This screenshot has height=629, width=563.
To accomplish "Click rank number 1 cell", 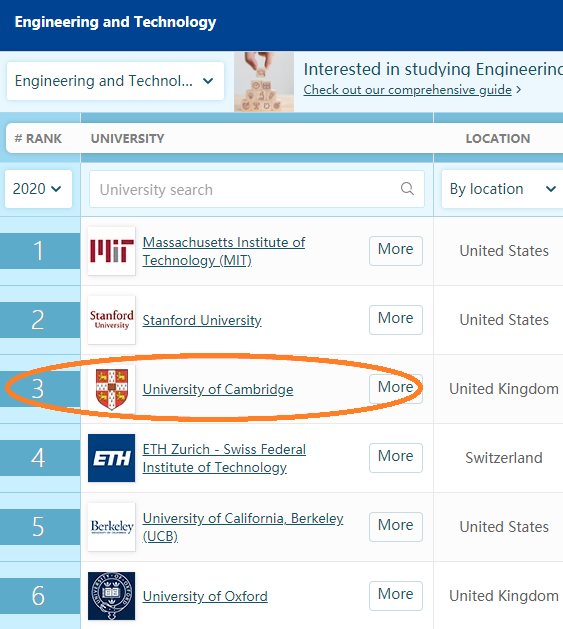I will click(39, 251).
